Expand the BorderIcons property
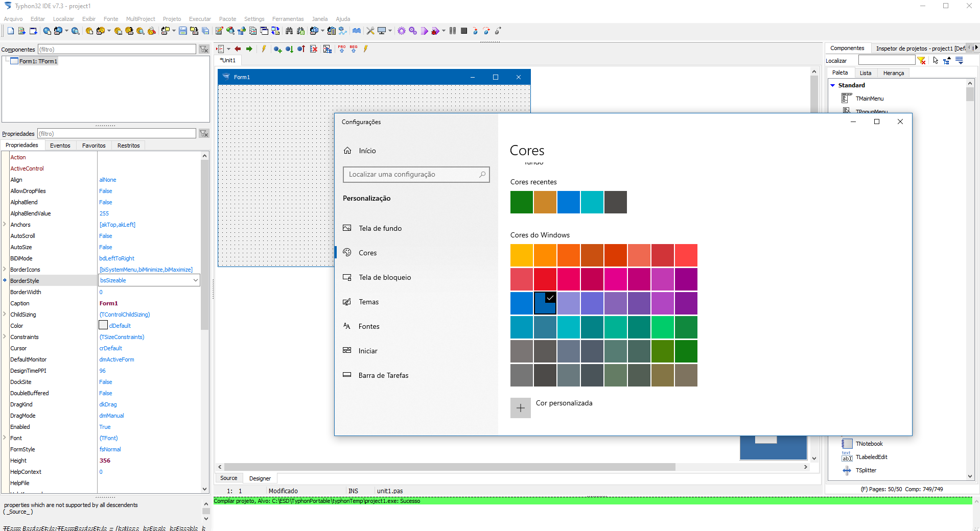980x531 pixels. 5,269
